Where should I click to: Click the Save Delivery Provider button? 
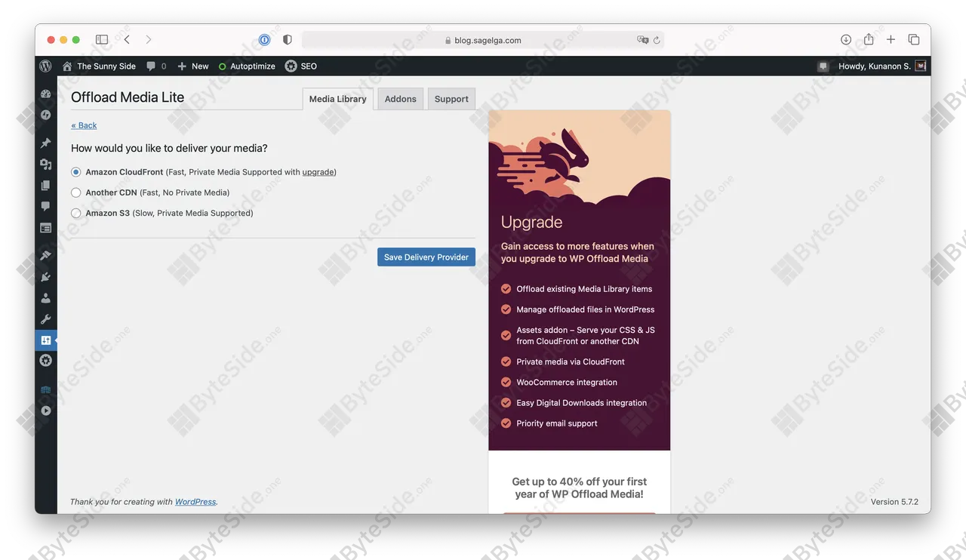pyautogui.click(x=426, y=257)
